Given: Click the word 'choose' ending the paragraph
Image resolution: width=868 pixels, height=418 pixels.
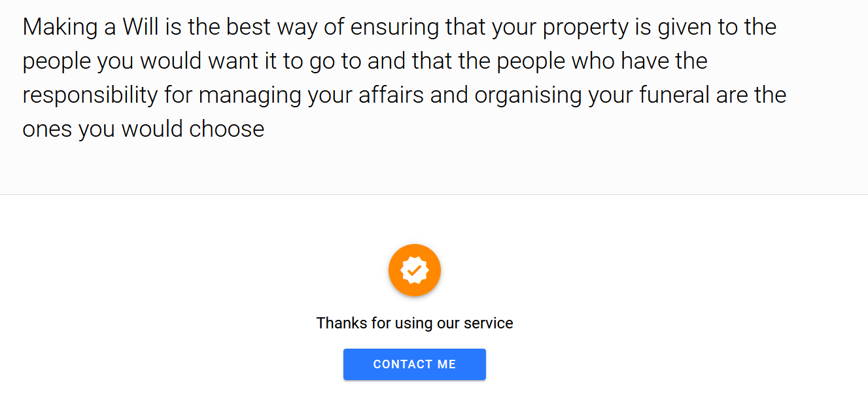Looking at the screenshot, I should [x=226, y=130].
